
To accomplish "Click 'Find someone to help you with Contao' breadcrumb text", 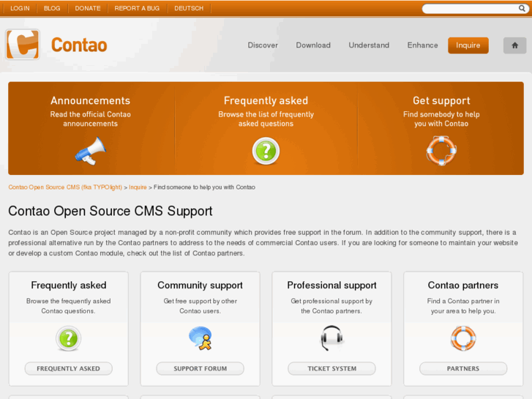I will point(204,187).
